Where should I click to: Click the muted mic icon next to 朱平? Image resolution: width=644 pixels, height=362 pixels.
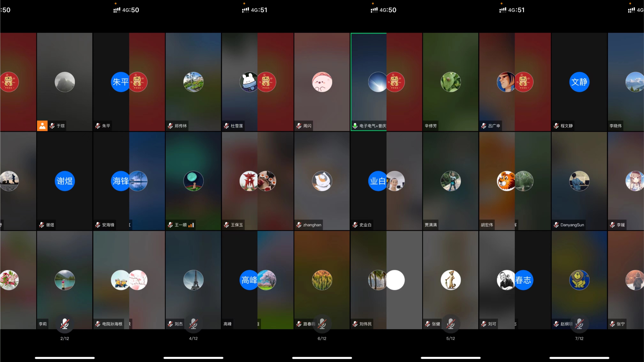pos(98,126)
